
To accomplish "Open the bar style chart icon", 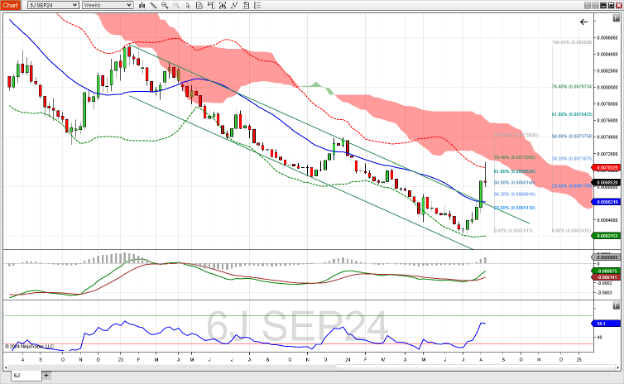I will click(x=142, y=5).
